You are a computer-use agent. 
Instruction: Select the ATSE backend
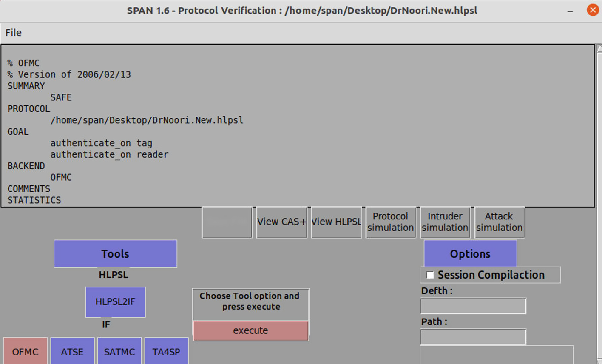(72, 351)
